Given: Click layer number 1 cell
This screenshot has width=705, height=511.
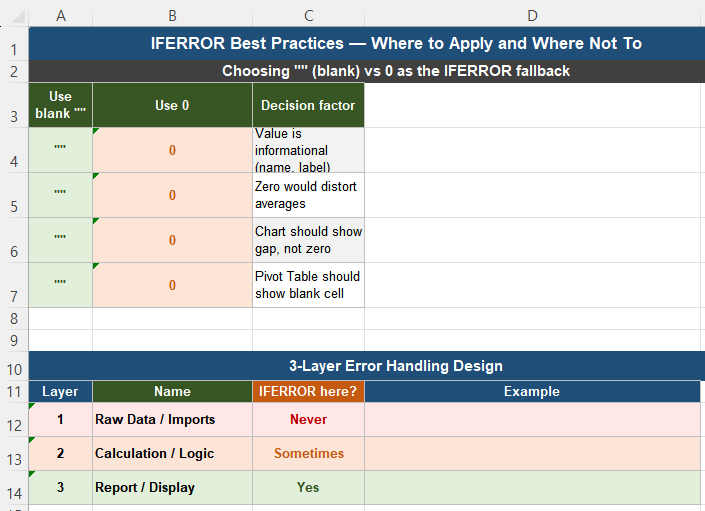Looking at the screenshot, I should click(61, 419).
